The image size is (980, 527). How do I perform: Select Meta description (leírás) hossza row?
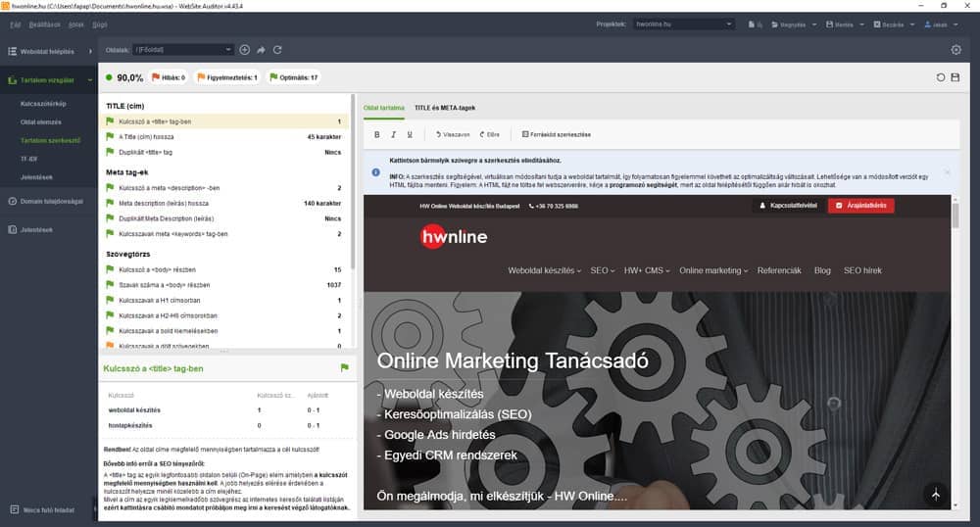pos(224,204)
